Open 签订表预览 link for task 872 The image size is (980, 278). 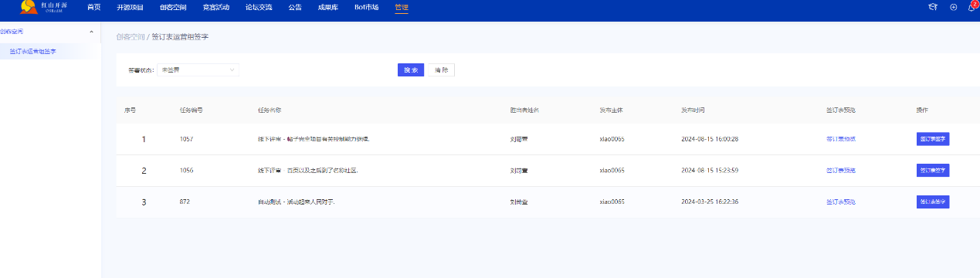click(x=840, y=202)
